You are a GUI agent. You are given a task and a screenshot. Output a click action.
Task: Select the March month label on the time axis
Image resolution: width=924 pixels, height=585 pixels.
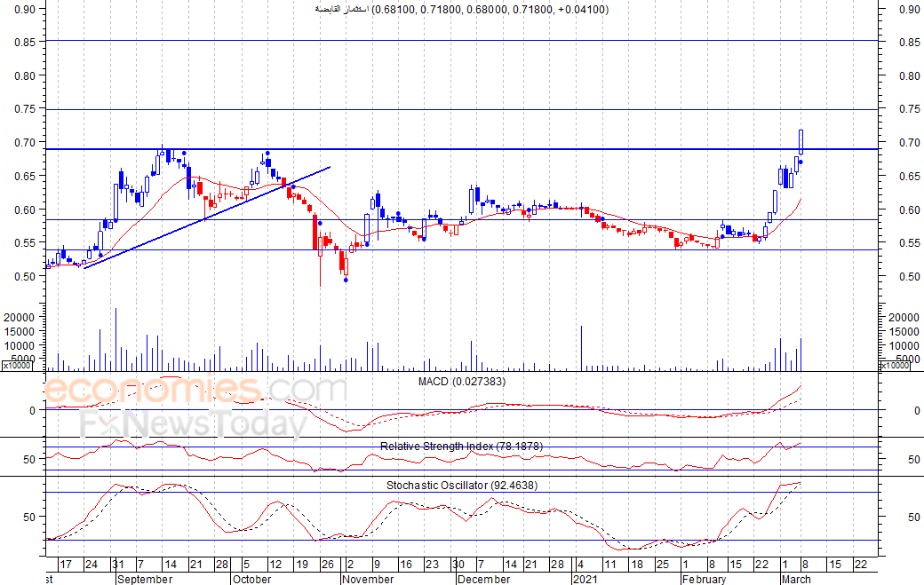point(796,579)
